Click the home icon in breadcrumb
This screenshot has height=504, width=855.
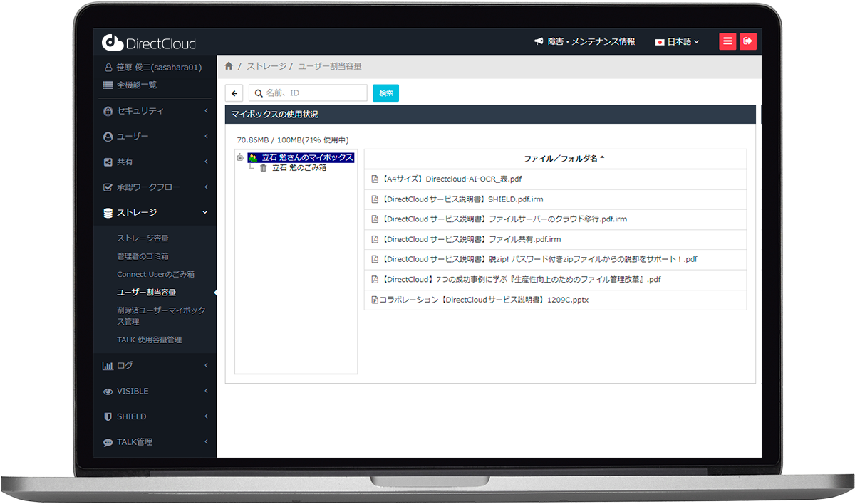[x=229, y=66]
